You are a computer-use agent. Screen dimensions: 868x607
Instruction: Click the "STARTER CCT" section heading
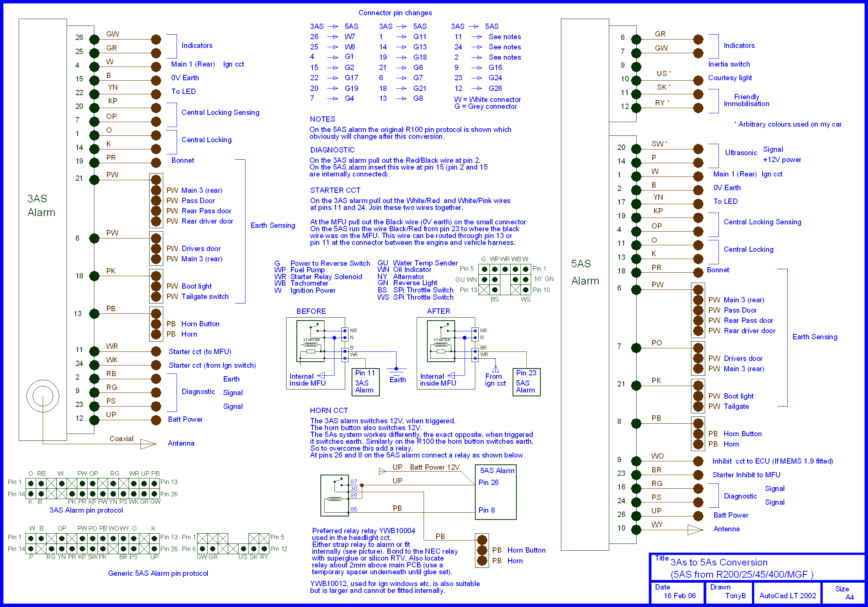point(335,190)
